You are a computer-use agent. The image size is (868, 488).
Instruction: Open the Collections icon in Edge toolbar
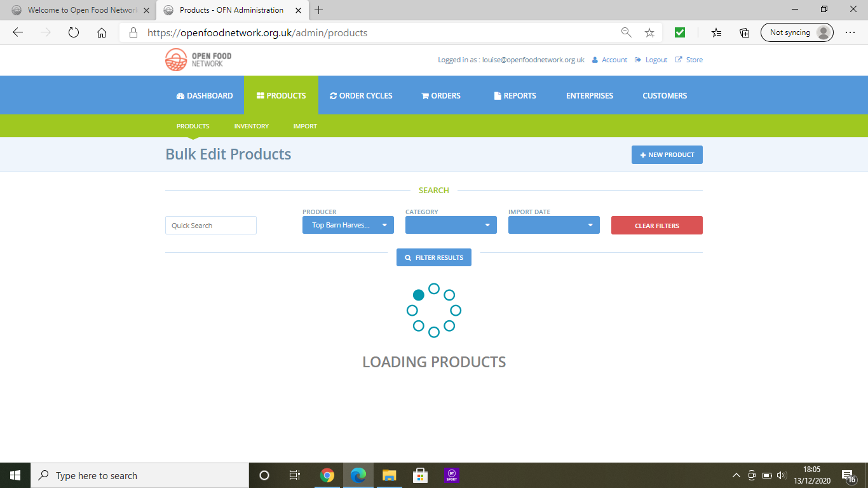coord(745,32)
